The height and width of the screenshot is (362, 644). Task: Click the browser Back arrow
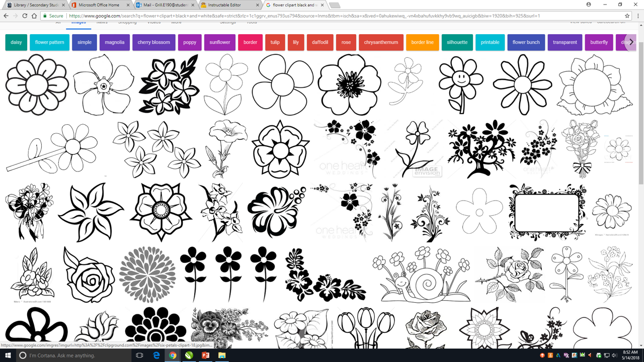click(6, 16)
